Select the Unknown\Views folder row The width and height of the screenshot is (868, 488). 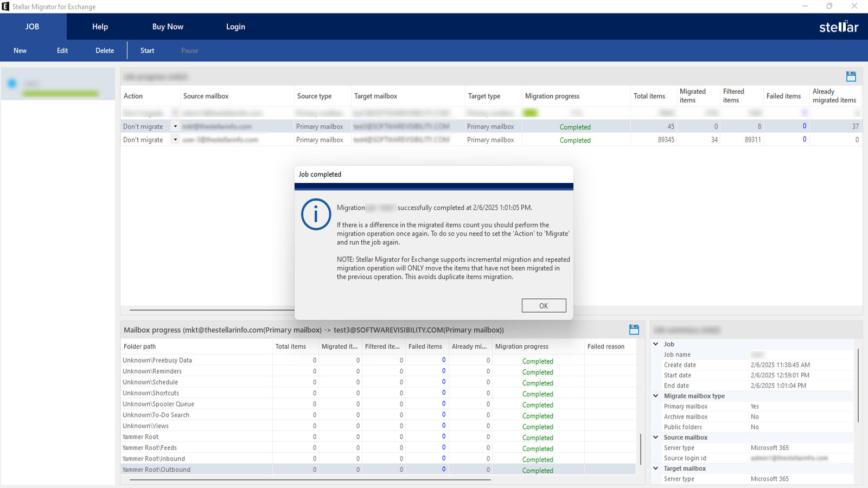(378, 426)
